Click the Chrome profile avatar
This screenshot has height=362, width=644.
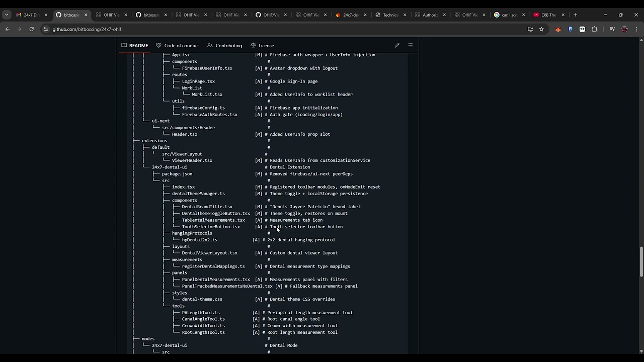point(624,29)
